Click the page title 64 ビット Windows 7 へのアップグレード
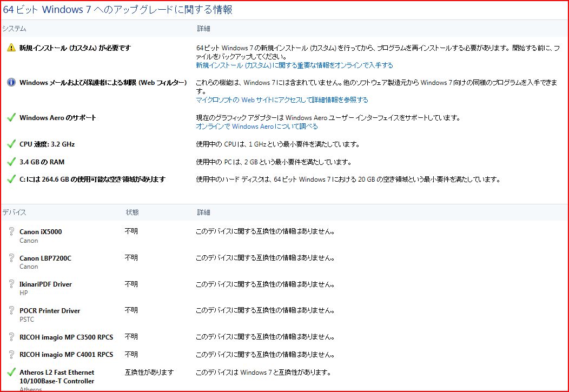 coord(117,9)
